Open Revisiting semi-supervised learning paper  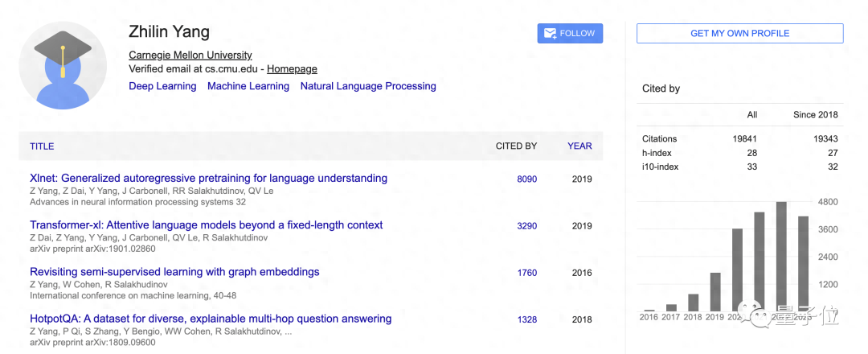tap(174, 272)
